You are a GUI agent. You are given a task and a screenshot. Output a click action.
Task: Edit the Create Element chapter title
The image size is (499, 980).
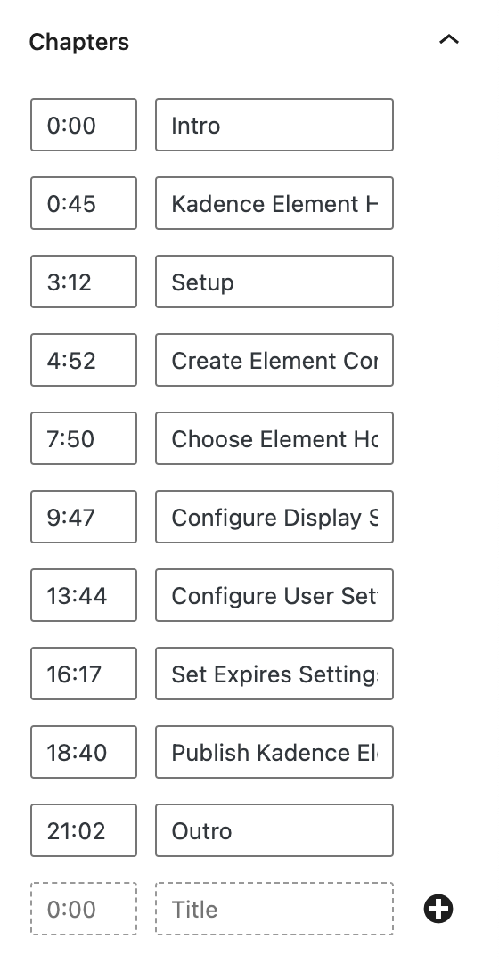[274, 360]
